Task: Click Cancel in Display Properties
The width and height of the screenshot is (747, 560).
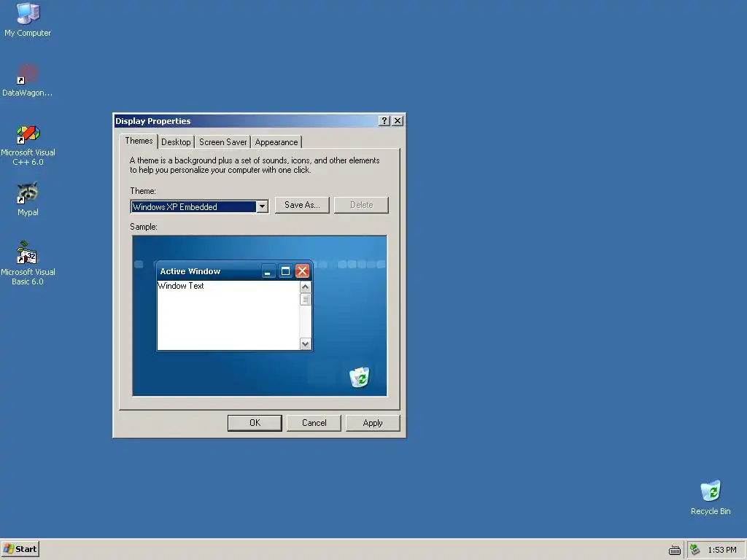Action: pos(314,423)
